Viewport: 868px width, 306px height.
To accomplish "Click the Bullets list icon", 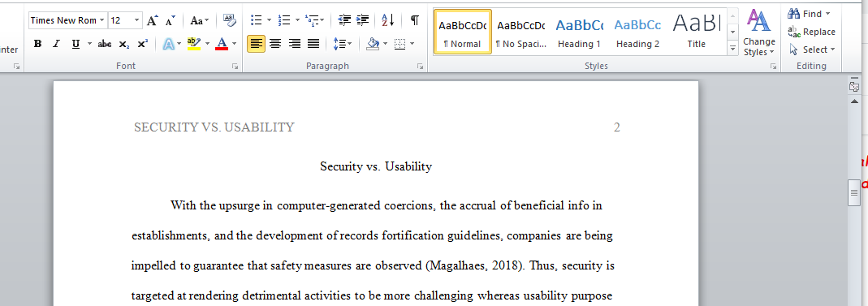I will 257,20.
